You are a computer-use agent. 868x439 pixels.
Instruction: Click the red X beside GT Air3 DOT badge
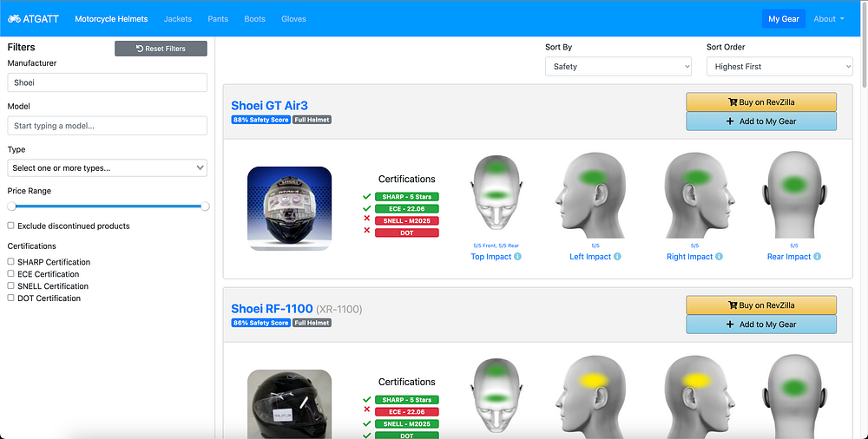coord(366,230)
